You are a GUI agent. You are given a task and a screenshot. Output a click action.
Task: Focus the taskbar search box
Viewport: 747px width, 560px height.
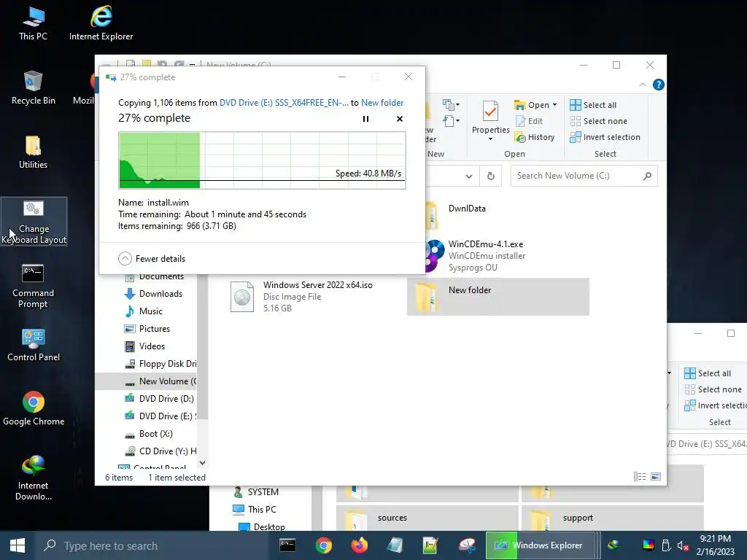[152, 545]
